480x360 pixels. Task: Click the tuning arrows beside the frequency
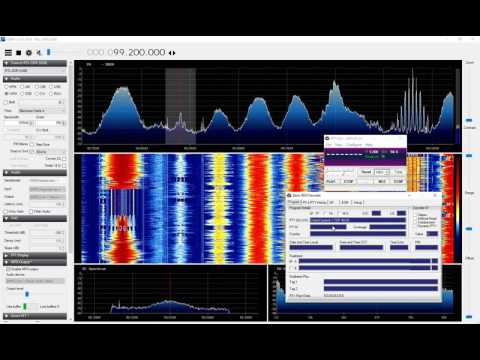pyautogui.click(x=172, y=53)
